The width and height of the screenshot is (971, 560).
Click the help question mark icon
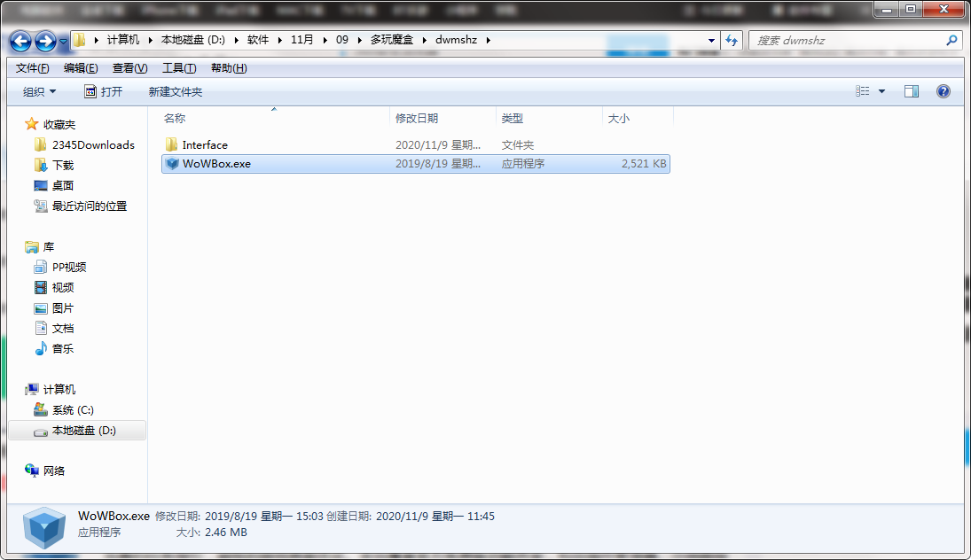[x=944, y=91]
